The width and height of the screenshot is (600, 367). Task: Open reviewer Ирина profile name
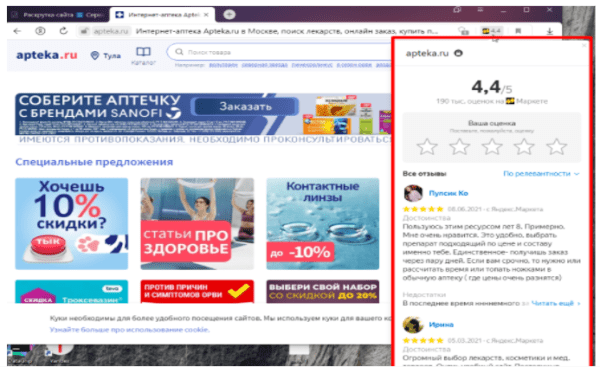441,325
